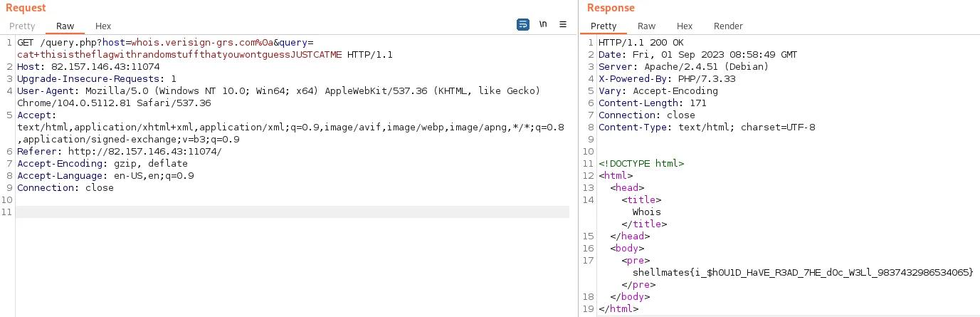Click the closing </html> tag
Screen dimensions: 980x317
pyautogui.click(x=618, y=309)
